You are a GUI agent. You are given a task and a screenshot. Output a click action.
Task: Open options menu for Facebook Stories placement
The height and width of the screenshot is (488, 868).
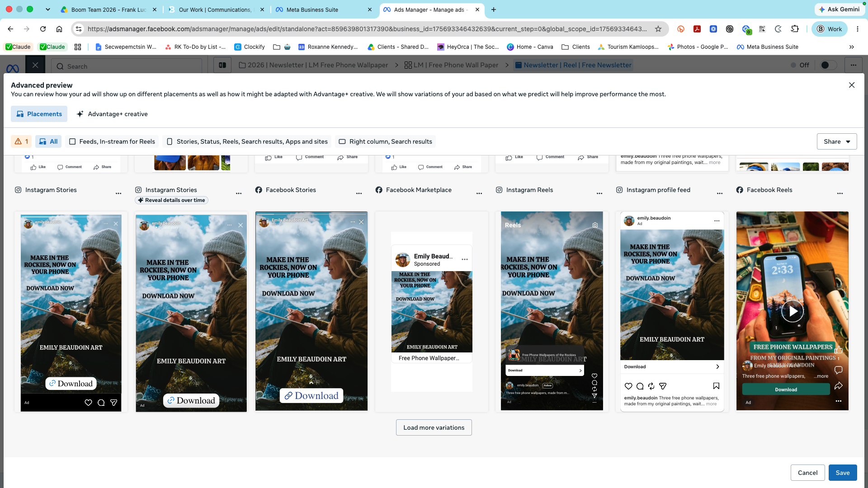point(359,193)
